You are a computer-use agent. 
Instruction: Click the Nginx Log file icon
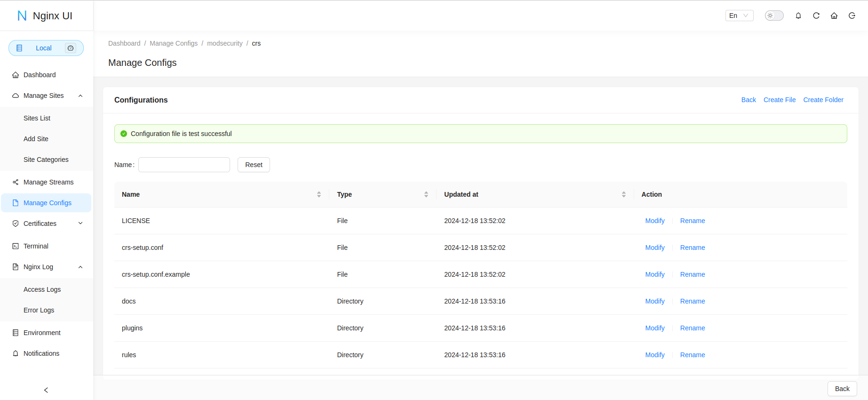[16, 267]
